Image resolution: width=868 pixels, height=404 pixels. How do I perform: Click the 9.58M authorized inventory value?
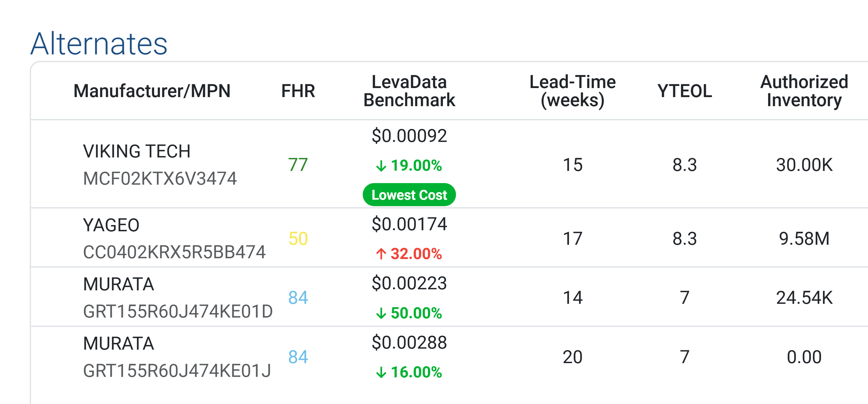[804, 239]
